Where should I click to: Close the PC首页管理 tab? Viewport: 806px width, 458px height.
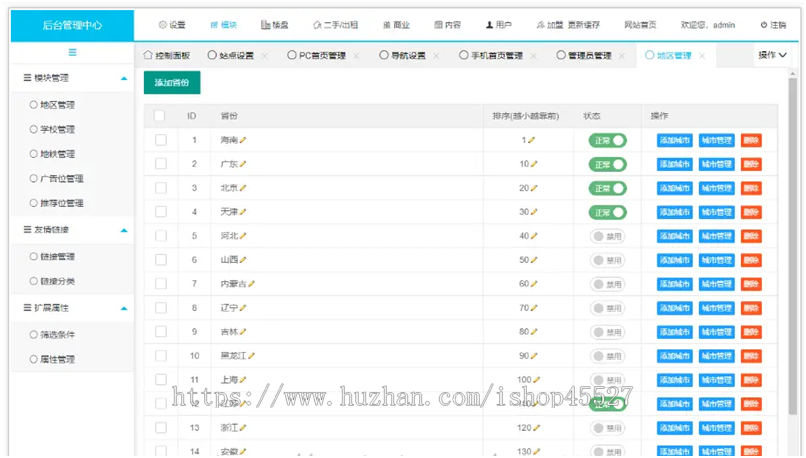tap(356, 56)
